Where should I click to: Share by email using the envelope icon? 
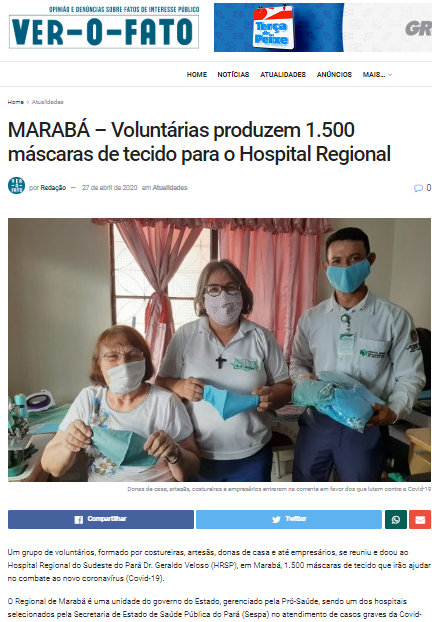tap(420, 519)
